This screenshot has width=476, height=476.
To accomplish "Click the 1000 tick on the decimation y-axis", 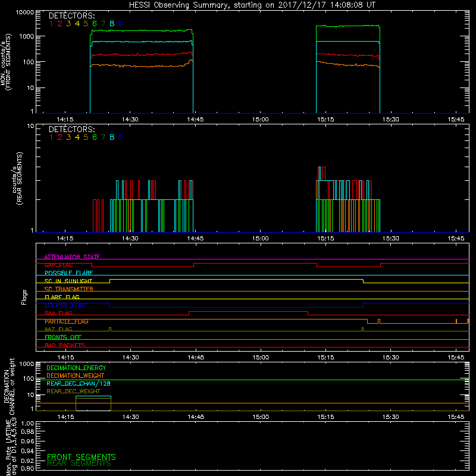I will (27, 364).
